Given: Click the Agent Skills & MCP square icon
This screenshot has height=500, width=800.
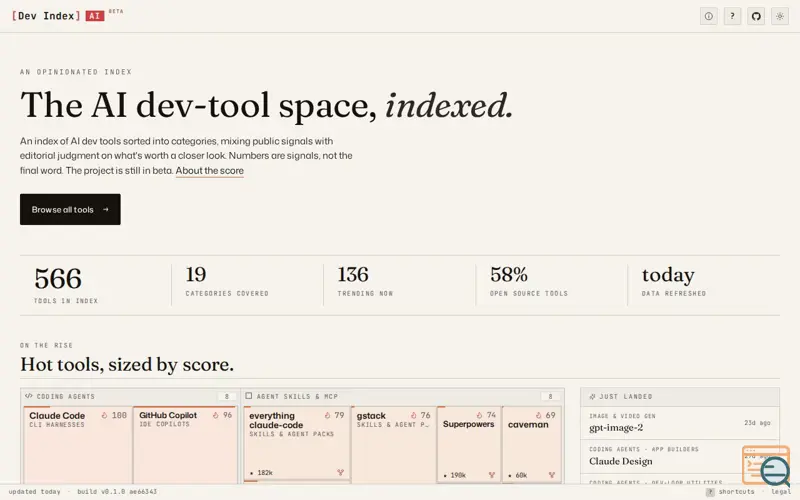Looking at the screenshot, I should (x=249, y=396).
